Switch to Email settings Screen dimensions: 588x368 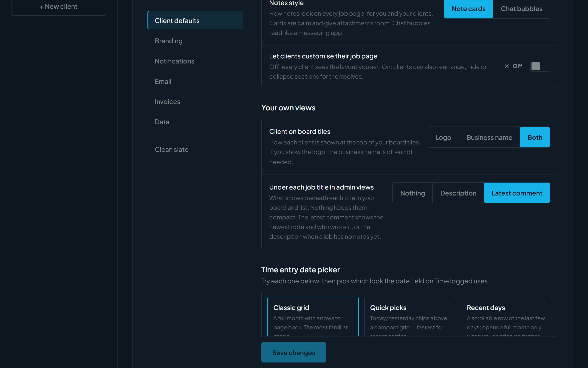tap(195, 81)
